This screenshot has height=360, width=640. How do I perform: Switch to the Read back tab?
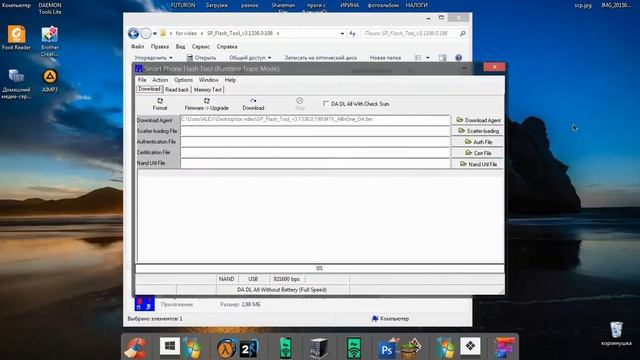177,89
